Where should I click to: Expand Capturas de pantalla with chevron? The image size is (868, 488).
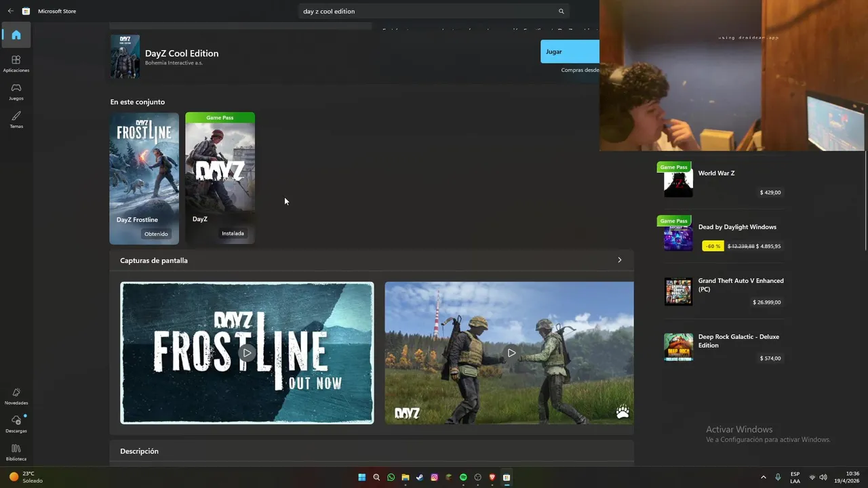[619, 260]
